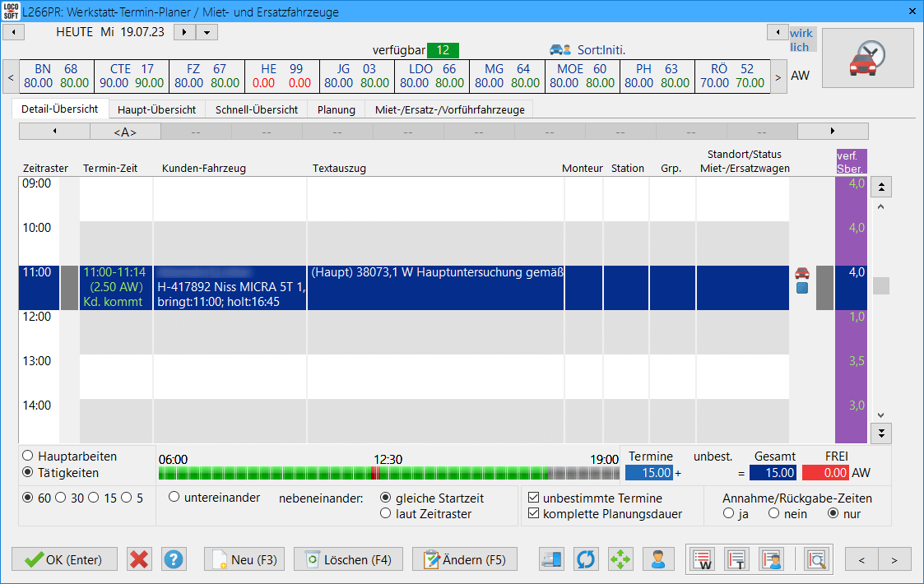Select the Hauptarbeiten radio button

(28, 457)
